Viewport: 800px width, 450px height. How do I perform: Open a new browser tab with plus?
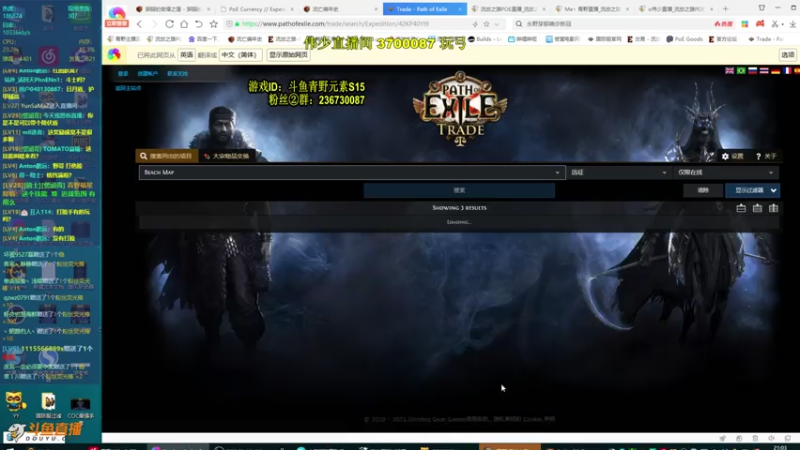point(726,9)
